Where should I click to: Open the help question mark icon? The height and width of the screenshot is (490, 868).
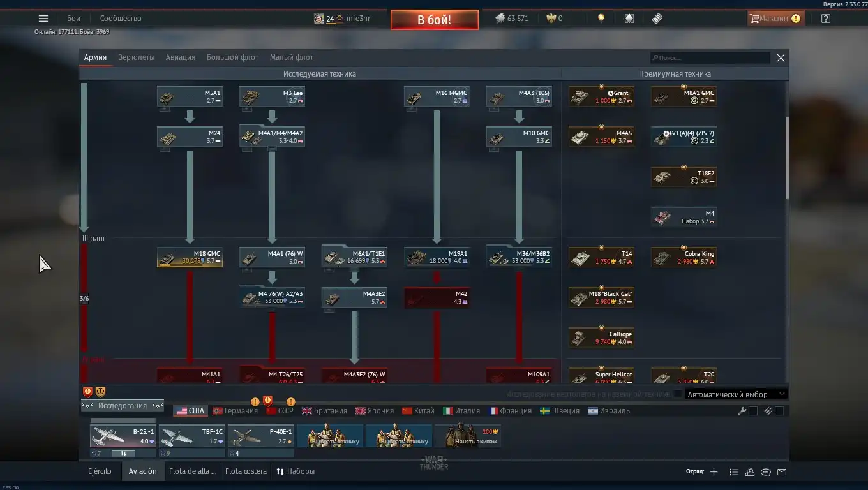825,19
